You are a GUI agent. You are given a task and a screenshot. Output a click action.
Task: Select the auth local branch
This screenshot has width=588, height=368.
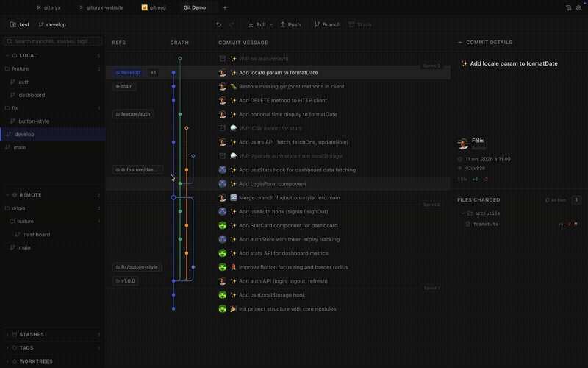point(52,82)
